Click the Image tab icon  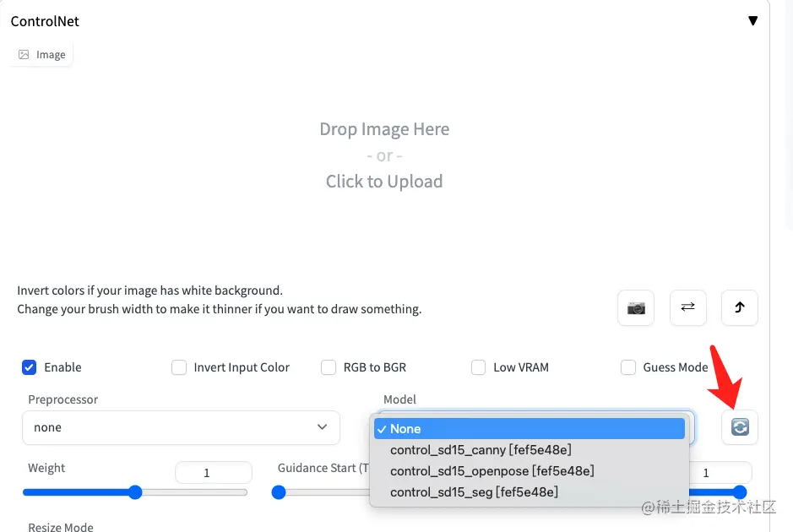tap(24, 55)
